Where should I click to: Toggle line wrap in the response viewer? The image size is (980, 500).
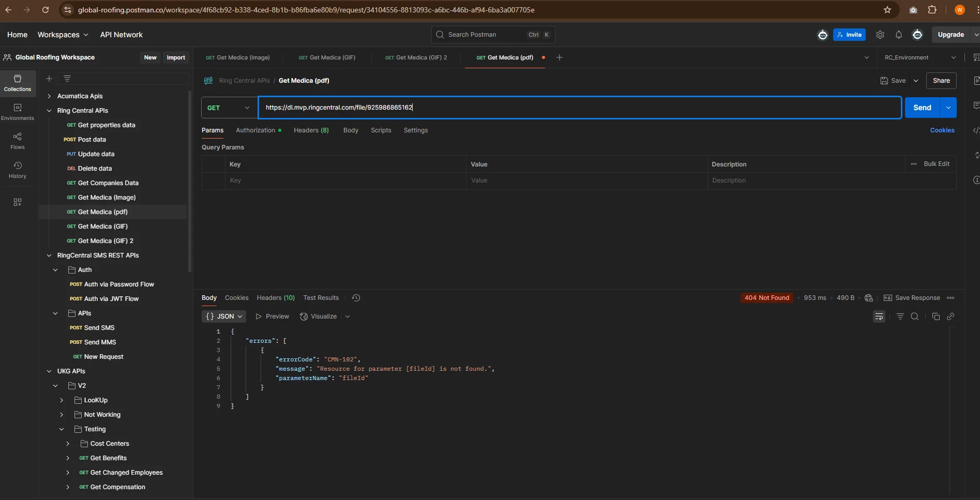coord(879,316)
